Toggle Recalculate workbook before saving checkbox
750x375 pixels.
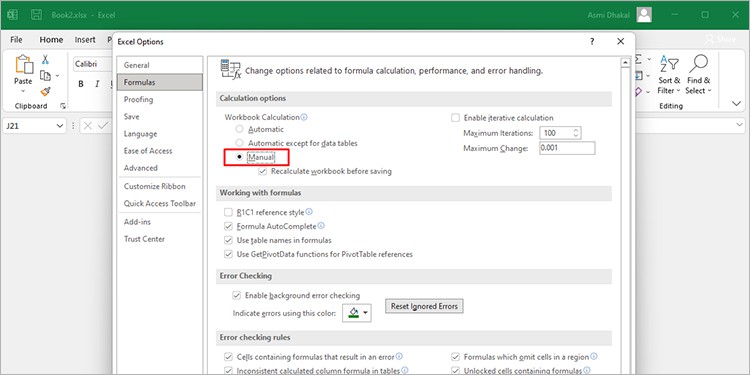(262, 171)
